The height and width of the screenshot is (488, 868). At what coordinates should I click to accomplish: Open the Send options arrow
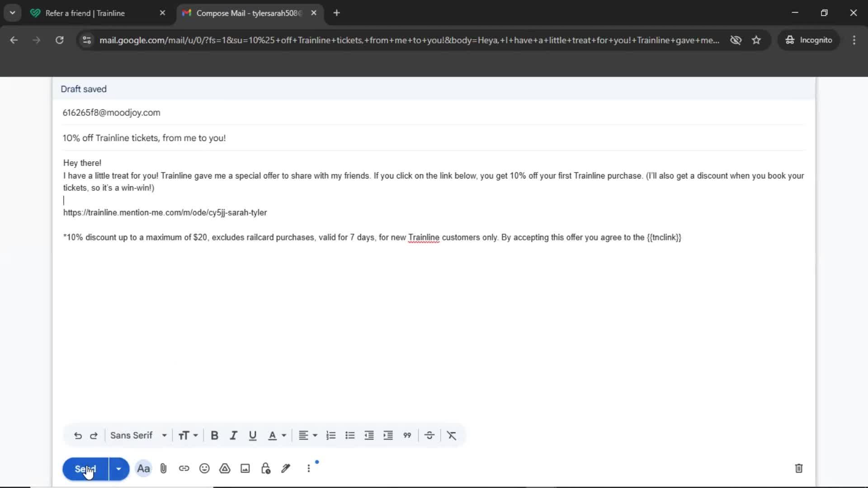click(x=118, y=469)
